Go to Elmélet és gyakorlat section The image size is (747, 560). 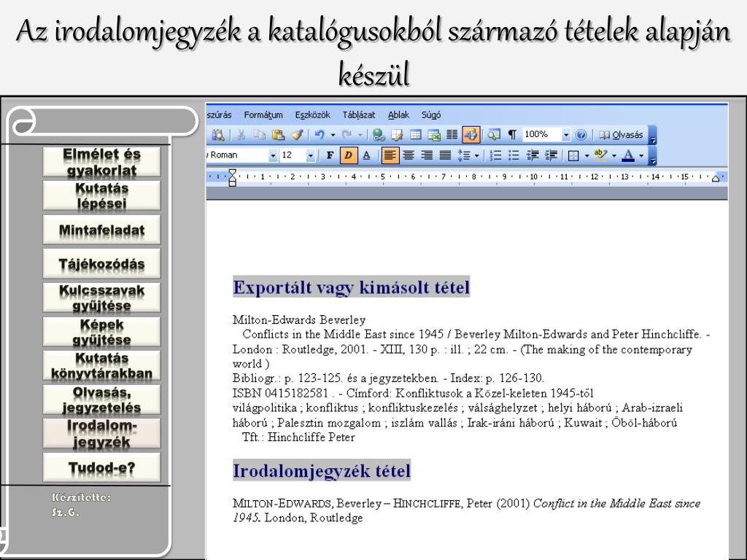(101, 162)
